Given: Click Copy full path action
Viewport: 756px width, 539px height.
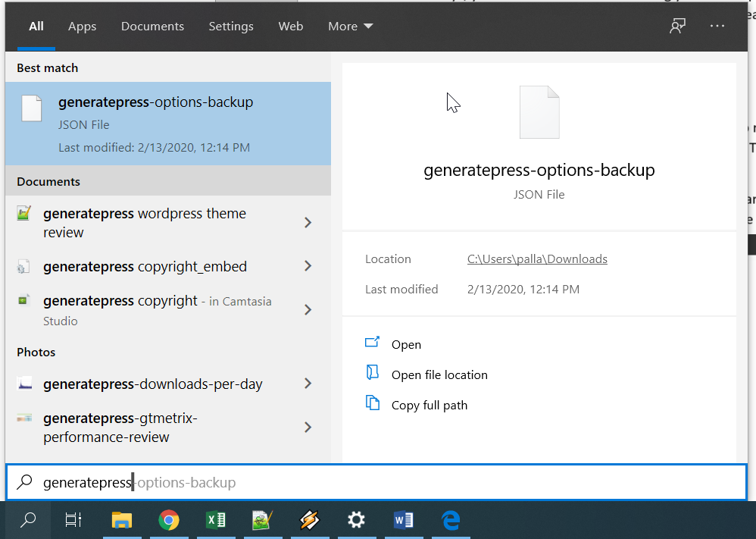Looking at the screenshot, I should coord(429,406).
